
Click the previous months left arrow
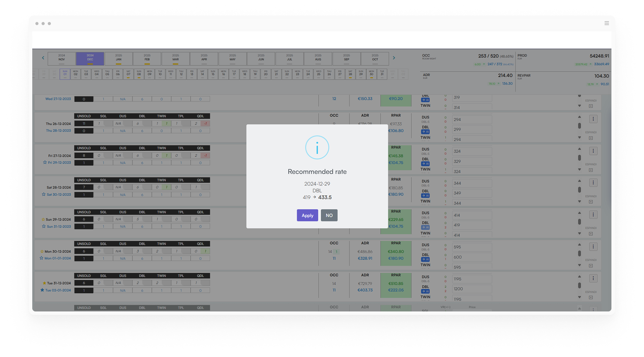(43, 58)
